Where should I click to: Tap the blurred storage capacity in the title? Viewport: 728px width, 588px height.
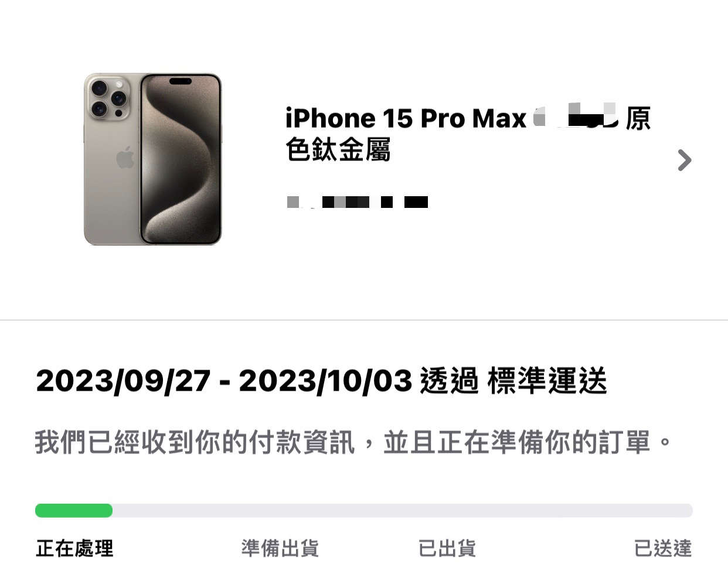coord(576,116)
